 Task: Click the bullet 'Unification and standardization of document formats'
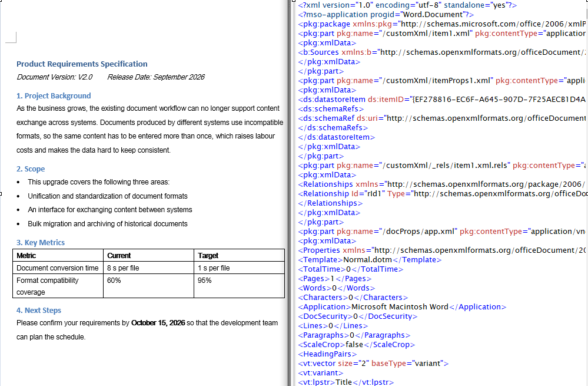[108, 196]
